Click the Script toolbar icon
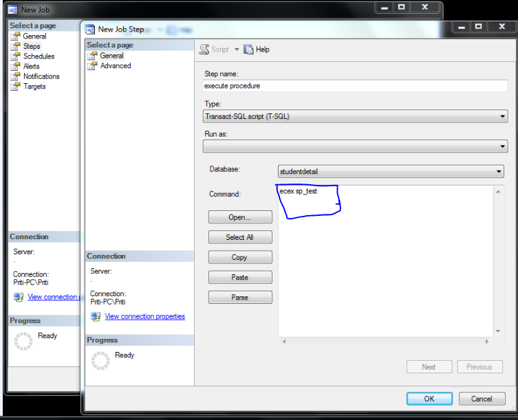The image size is (518, 420). click(204, 49)
